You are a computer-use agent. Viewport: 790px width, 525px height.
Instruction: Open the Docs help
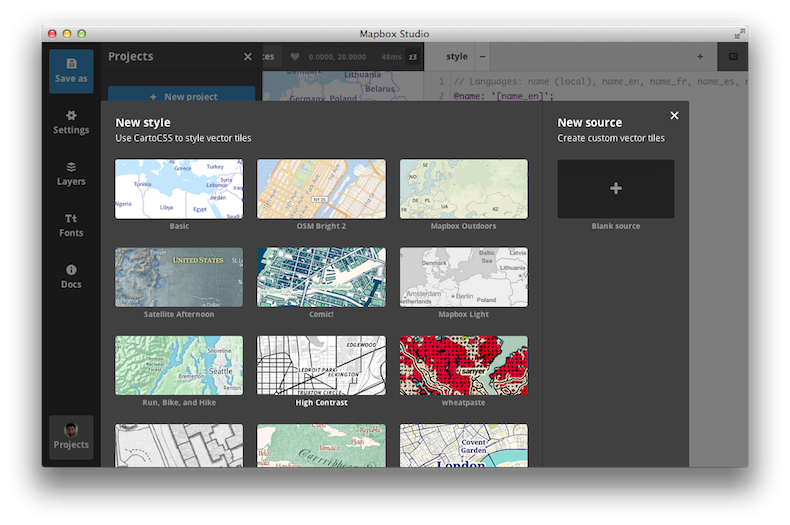point(71,277)
